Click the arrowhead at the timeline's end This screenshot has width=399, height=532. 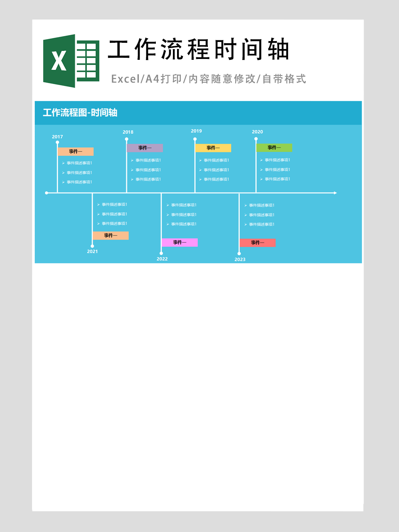[335, 193]
